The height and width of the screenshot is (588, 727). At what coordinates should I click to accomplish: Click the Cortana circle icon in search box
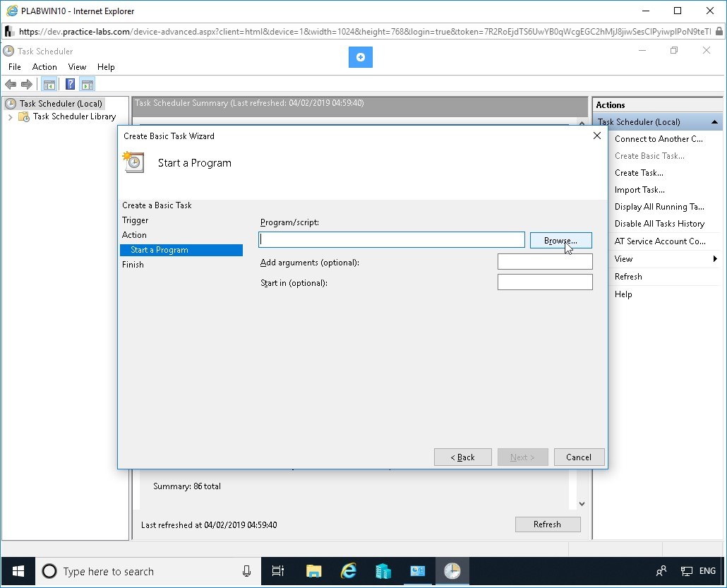coord(49,571)
